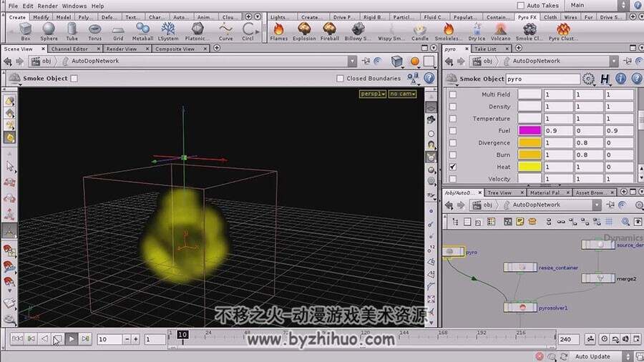Click the Dry Ice tool
Screen dimensions: 644x362
(477, 31)
